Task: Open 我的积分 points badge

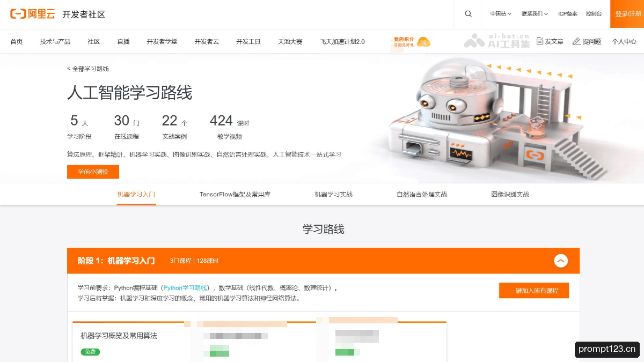Action: click(412, 42)
